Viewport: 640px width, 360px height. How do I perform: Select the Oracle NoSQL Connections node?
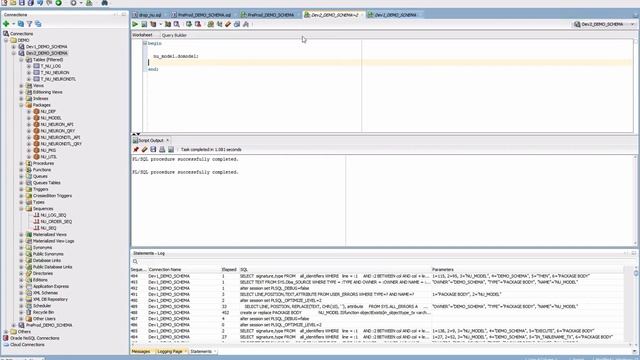[35, 338]
